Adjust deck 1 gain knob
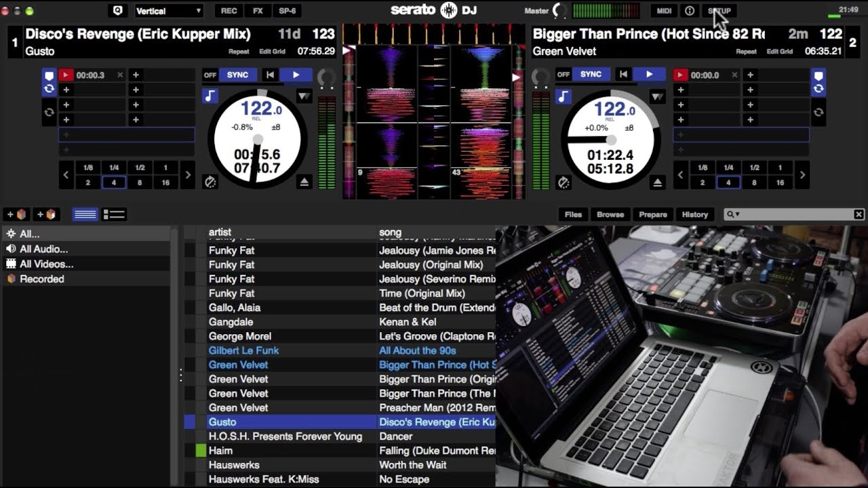 coord(326,77)
